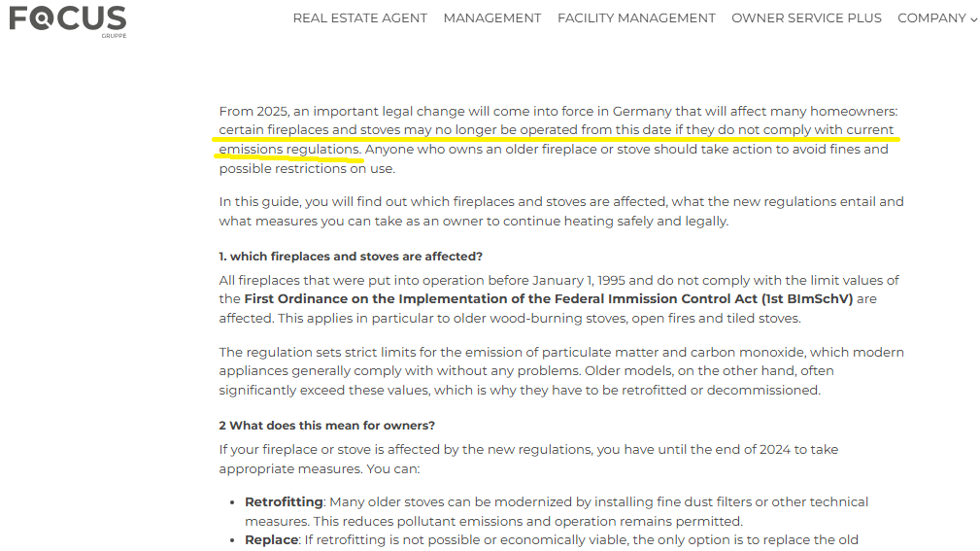Expand the Company dropdown chevron

(x=974, y=19)
